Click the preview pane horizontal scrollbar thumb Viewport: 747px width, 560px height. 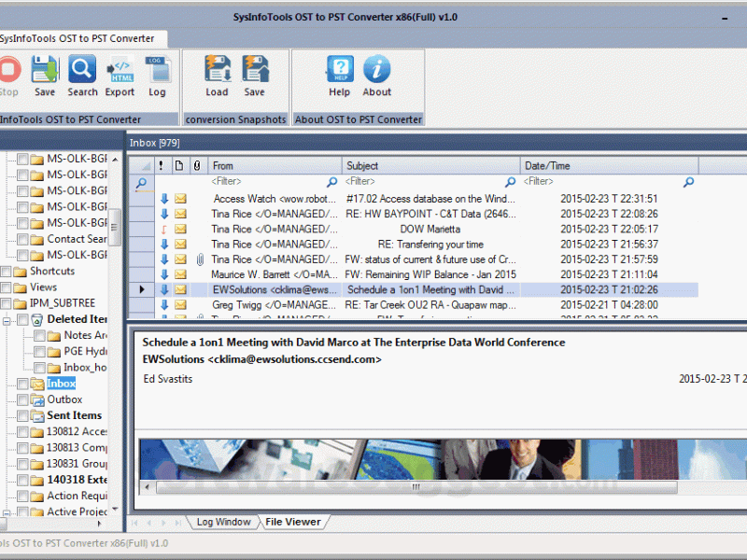[416, 486]
